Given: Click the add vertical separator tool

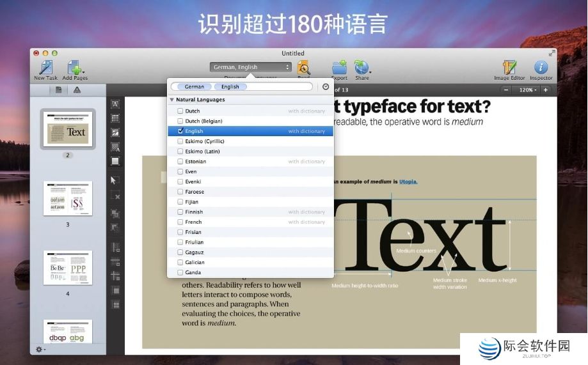Looking at the screenshot, I should coord(116,247).
